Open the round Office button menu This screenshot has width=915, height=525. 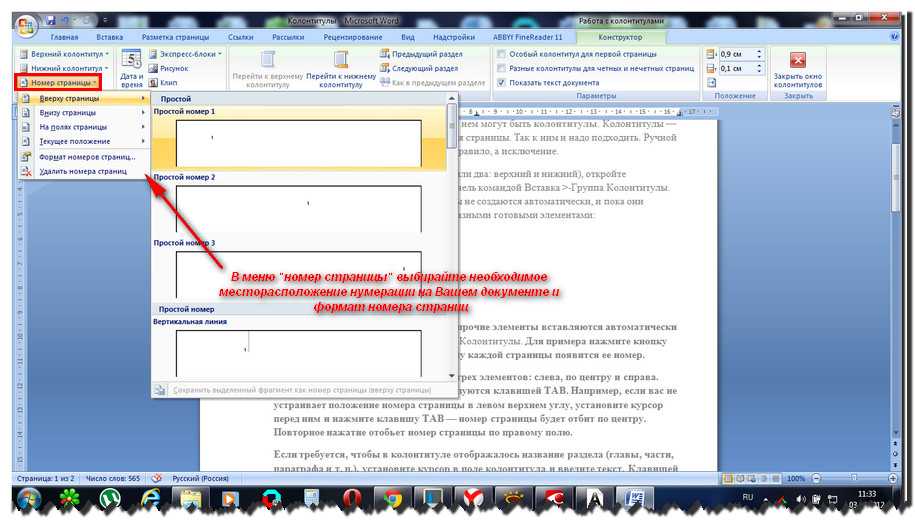(x=26, y=26)
